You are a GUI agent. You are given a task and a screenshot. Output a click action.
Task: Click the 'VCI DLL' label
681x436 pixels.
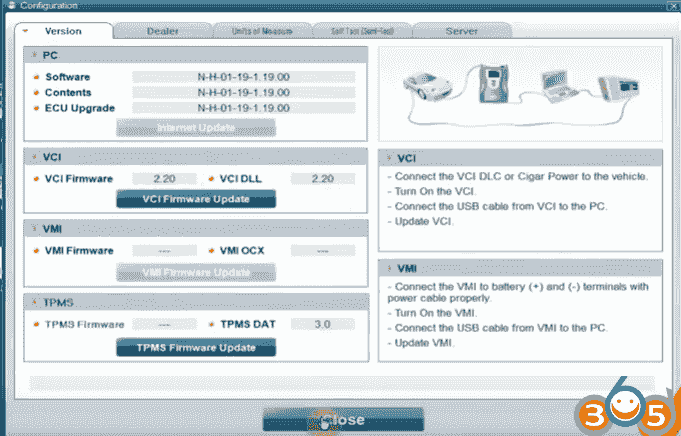pos(241,178)
